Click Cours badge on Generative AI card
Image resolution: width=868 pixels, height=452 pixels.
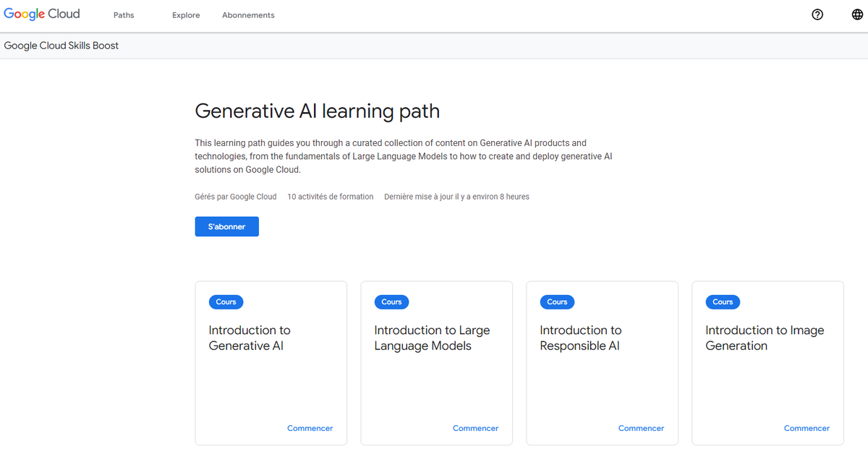[x=226, y=302]
